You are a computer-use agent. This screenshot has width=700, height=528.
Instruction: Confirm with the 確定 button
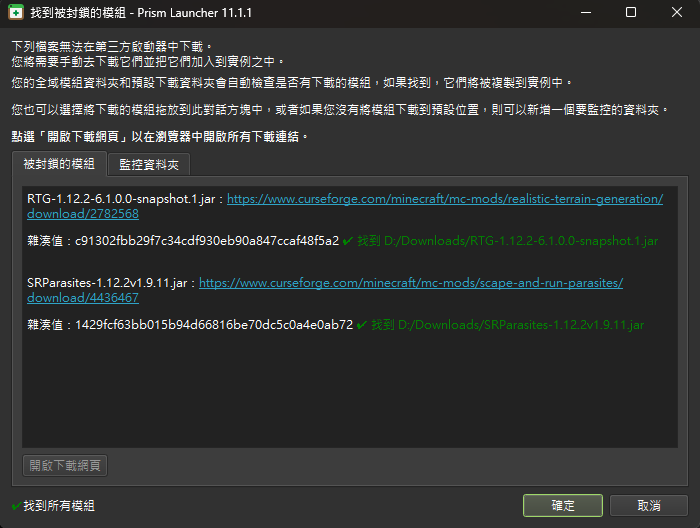click(562, 505)
